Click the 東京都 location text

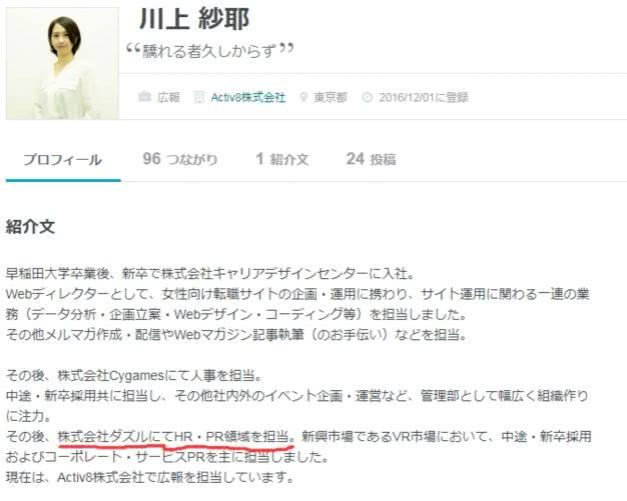pos(330,97)
